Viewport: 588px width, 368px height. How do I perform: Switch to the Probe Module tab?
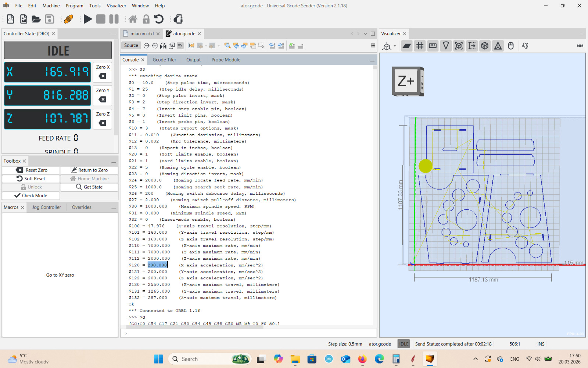pyautogui.click(x=226, y=60)
